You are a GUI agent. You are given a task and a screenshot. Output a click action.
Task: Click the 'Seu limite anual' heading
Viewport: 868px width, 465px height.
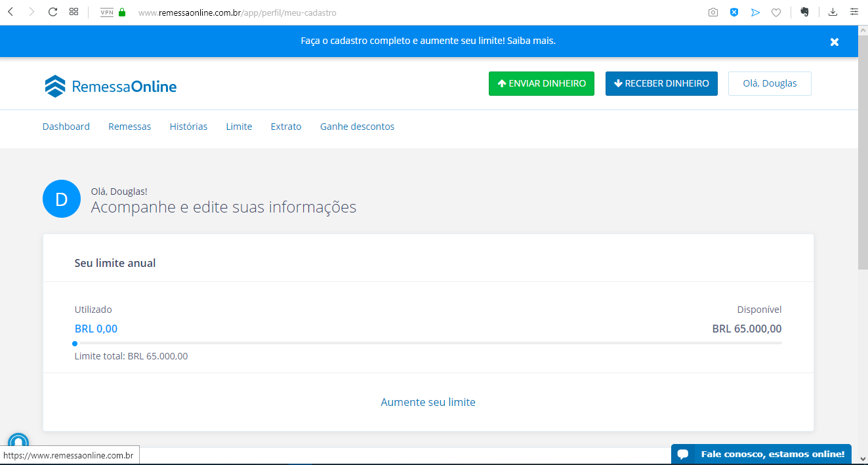coord(115,263)
